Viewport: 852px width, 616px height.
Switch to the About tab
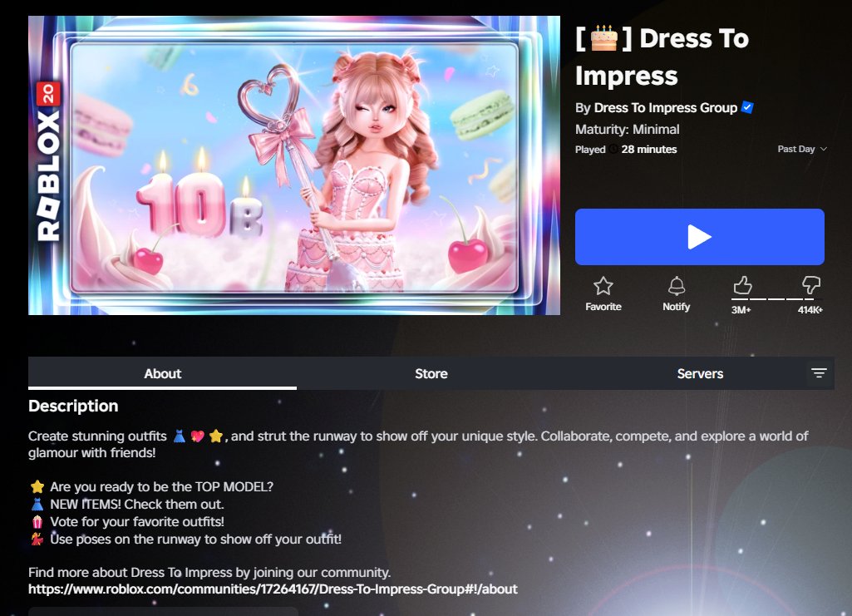[162, 374]
